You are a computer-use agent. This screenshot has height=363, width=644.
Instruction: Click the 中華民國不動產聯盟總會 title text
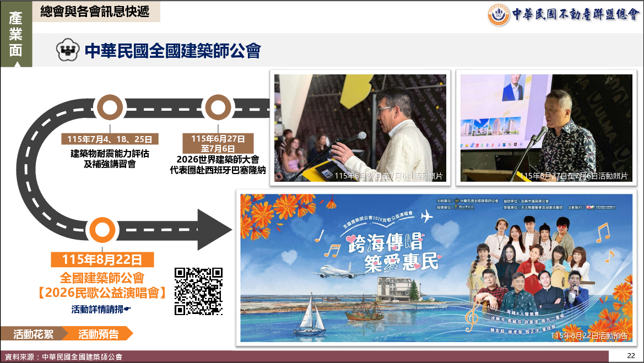(576, 14)
